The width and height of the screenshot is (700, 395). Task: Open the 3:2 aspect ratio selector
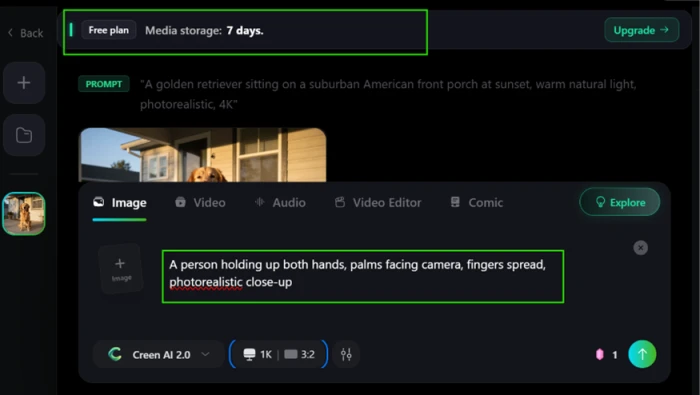click(299, 354)
